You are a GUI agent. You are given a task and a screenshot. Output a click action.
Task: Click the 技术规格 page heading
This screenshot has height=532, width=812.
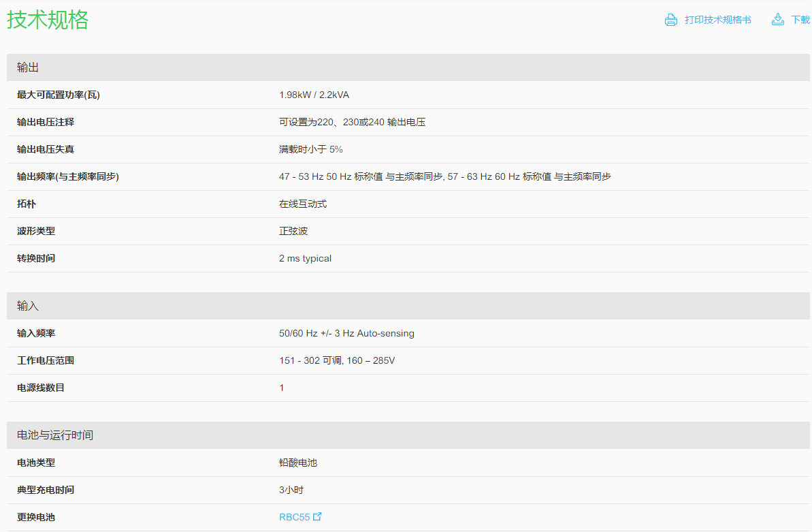pos(48,20)
